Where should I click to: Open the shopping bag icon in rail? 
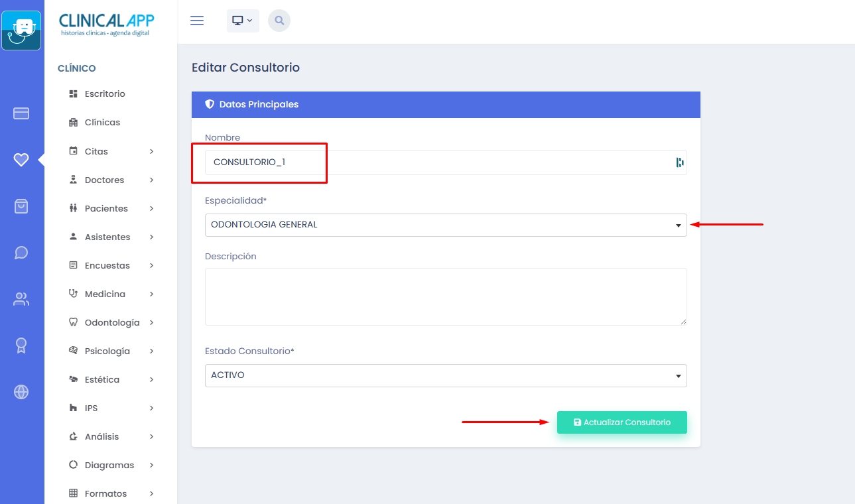(21, 206)
